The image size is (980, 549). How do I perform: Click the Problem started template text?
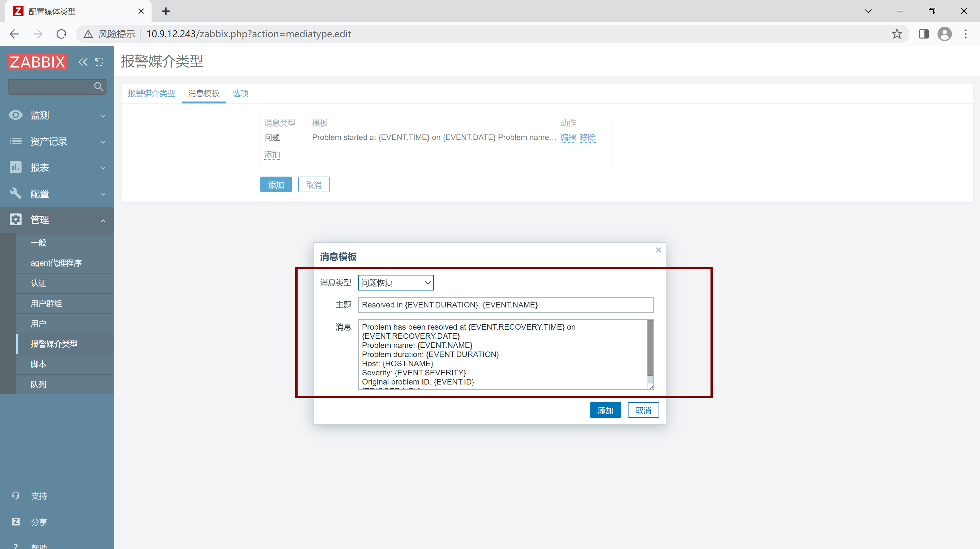(434, 137)
